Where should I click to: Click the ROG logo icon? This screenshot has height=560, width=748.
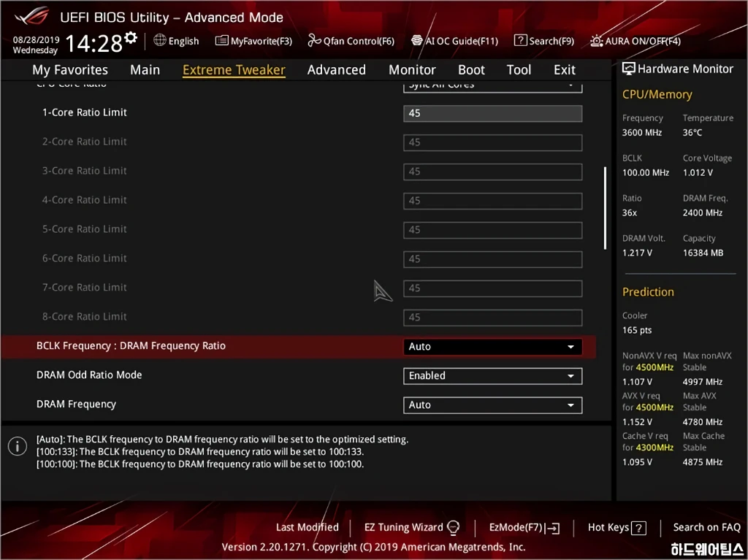(31, 16)
